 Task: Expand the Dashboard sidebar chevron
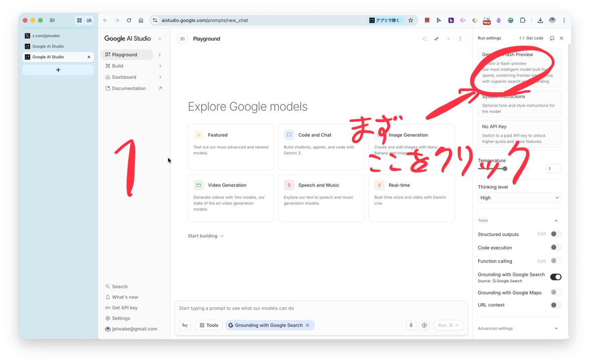pos(160,77)
